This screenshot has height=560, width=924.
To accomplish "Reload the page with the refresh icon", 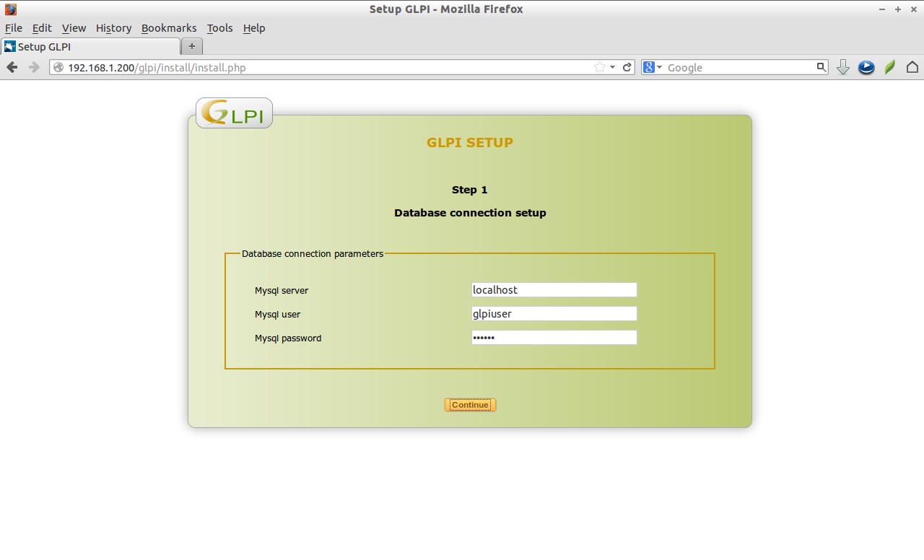I will [627, 67].
